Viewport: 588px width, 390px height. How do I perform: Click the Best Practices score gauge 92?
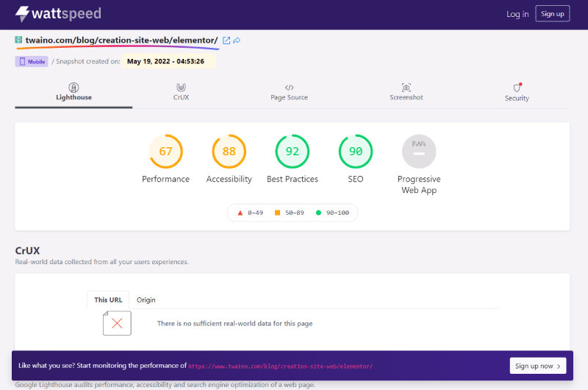[293, 152]
